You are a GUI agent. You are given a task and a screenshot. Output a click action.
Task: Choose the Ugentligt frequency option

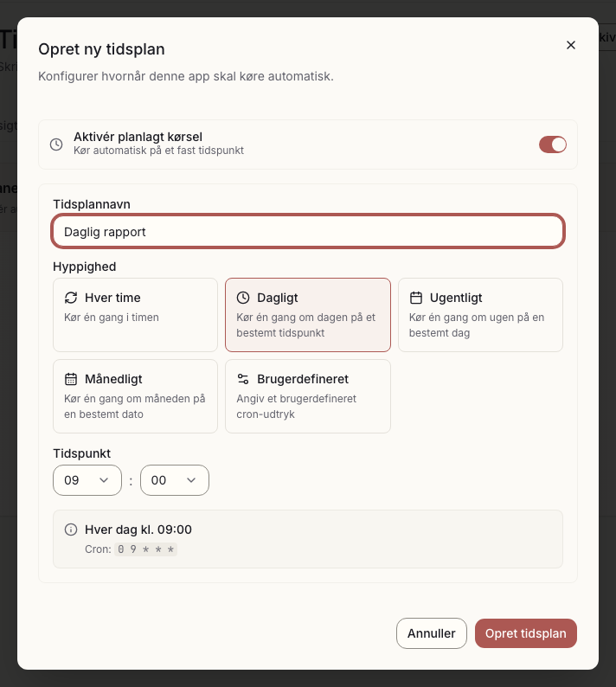click(x=480, y=315)
